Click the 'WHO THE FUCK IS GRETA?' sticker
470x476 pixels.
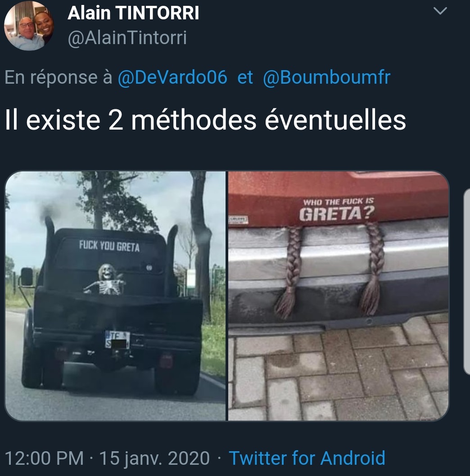pyautogui.click(x=337, y=210)
